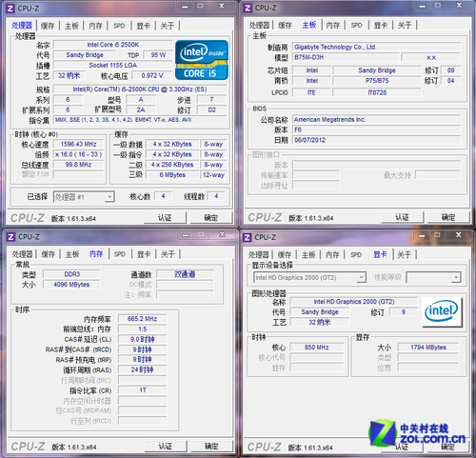The image size is (476, 458).
Task: Click the '95 W' TDP value
Action: (158, 55)
